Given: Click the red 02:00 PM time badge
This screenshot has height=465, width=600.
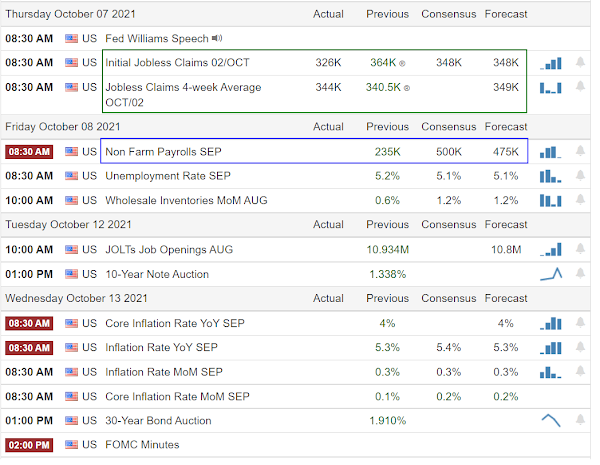Looking at the screenshot, I should click(x=28, y=444).
